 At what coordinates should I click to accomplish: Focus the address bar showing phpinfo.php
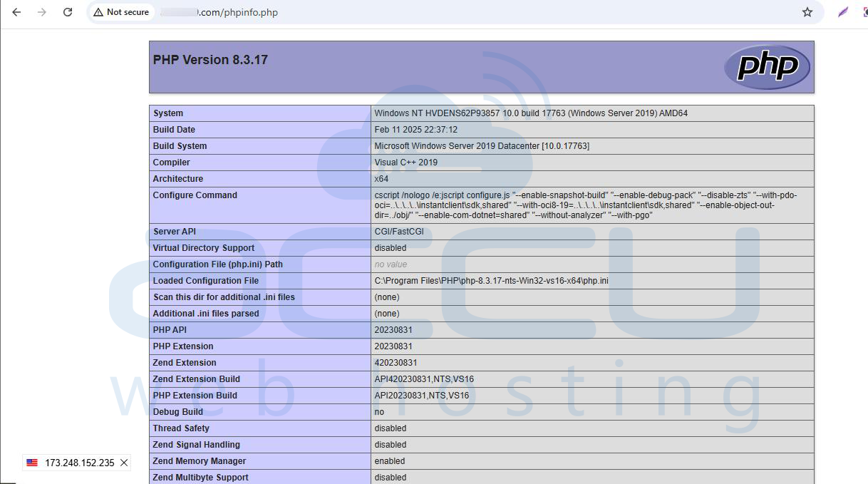pos(456,12)
